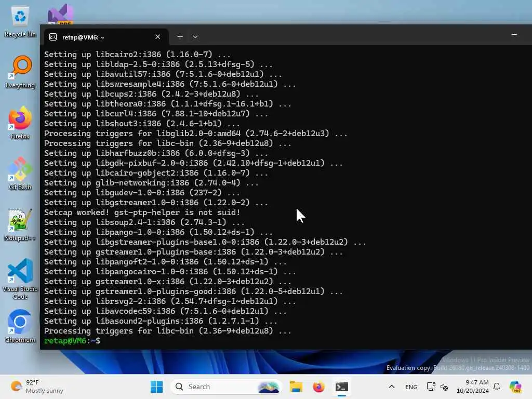Viewport: 532px width, 399px height.
Task: Click the terminal tab's console icon
Action: tap(53, 37)
